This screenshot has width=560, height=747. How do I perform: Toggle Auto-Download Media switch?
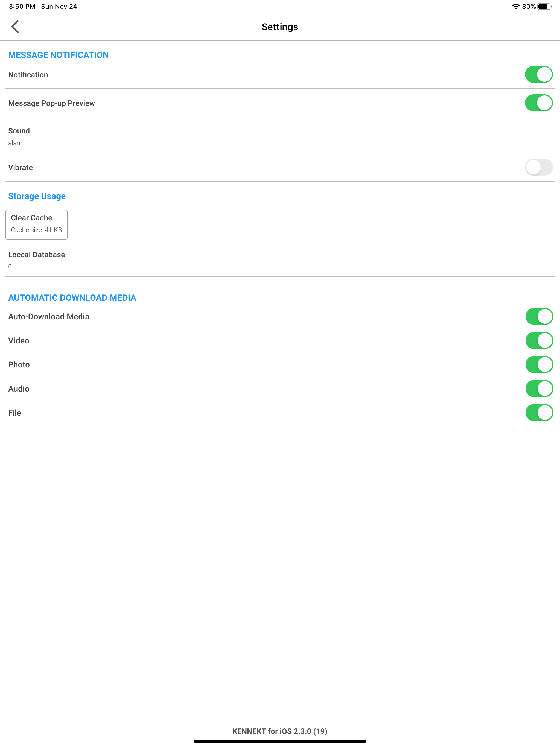[539, 316]
